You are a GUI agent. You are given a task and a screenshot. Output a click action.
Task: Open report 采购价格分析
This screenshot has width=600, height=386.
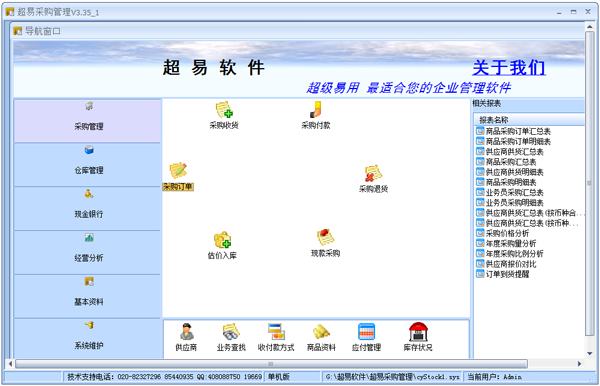tap(503, 233)
